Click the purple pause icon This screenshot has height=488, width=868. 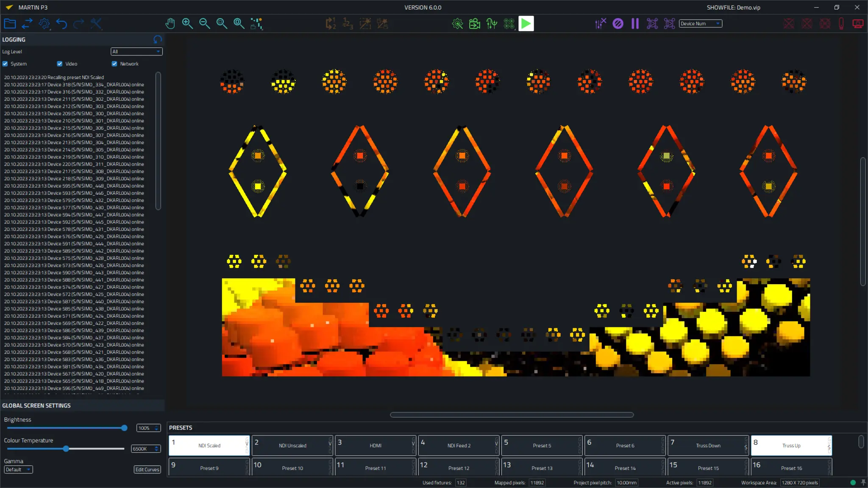(635, 24)
